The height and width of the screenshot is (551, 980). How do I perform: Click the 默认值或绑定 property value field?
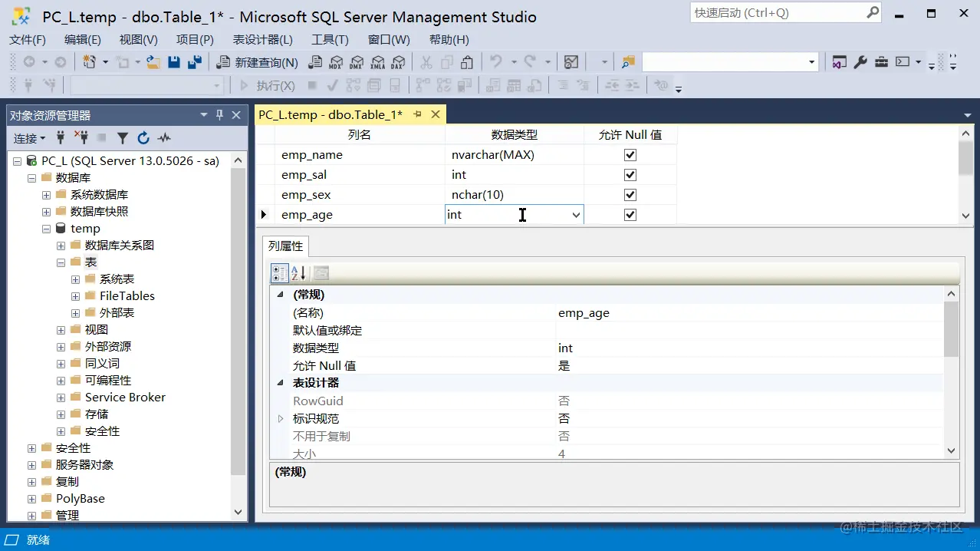point(749,331)
